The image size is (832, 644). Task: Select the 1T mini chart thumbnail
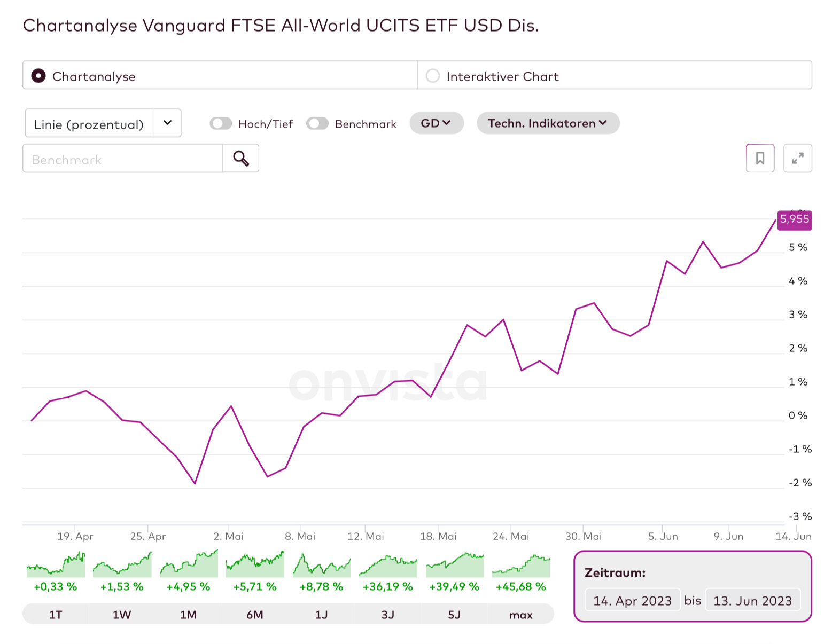(56, 565)
